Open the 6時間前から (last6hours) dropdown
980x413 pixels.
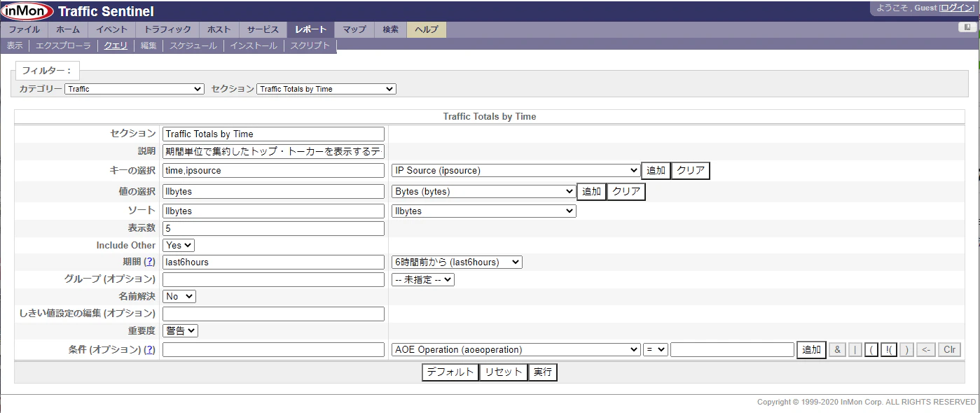pos(457,262)
